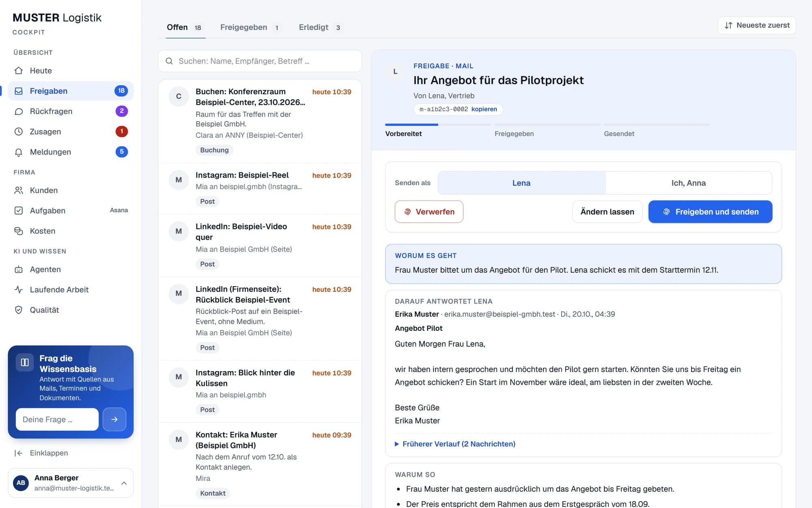The width and height of the screenshot is (812, 508).
Task: Expand Früherer Verlauf (2 Nachrichten)
Action: tap(455, 444)
